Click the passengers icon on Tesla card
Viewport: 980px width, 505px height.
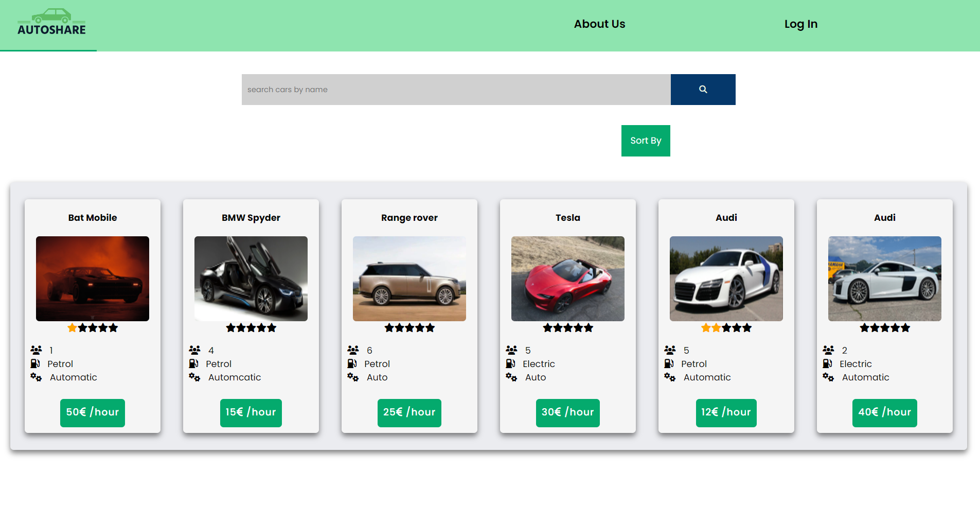pyautogui.click(x=511, y=350)
